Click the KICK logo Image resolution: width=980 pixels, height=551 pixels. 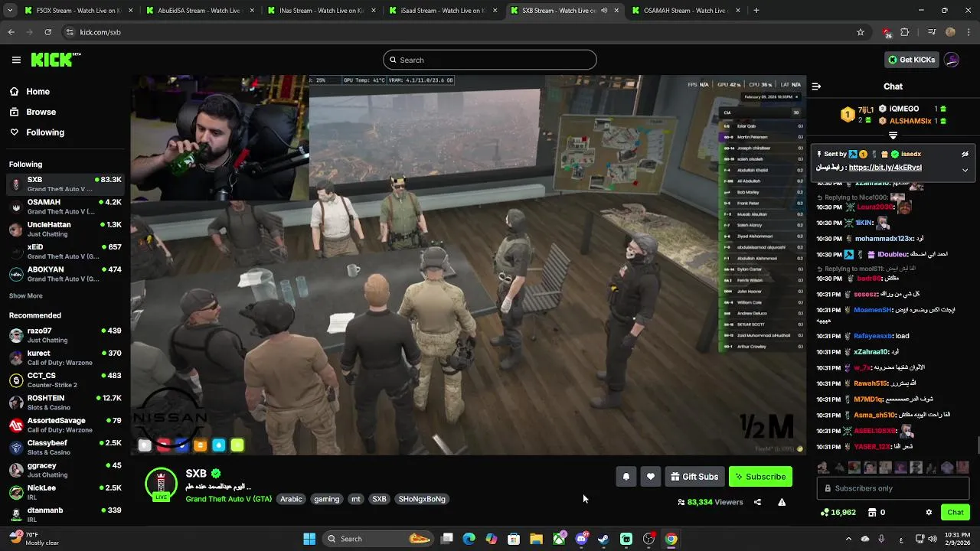(55, 60)
